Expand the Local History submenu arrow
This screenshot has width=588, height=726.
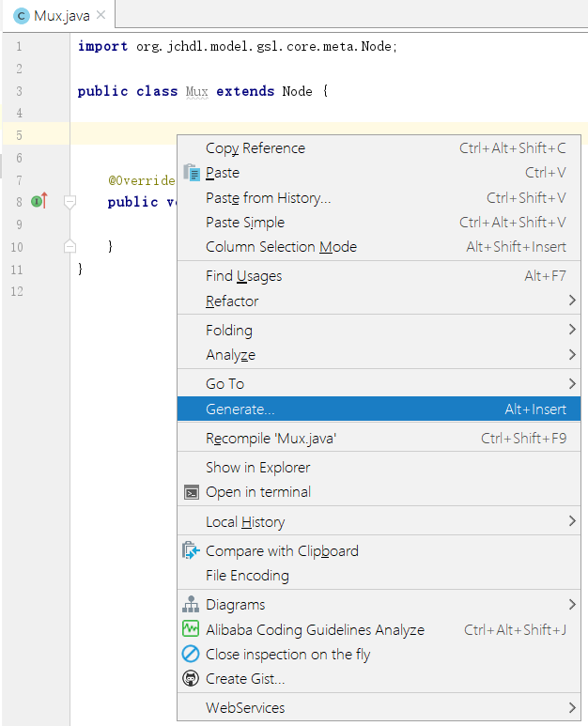(572, 521)
